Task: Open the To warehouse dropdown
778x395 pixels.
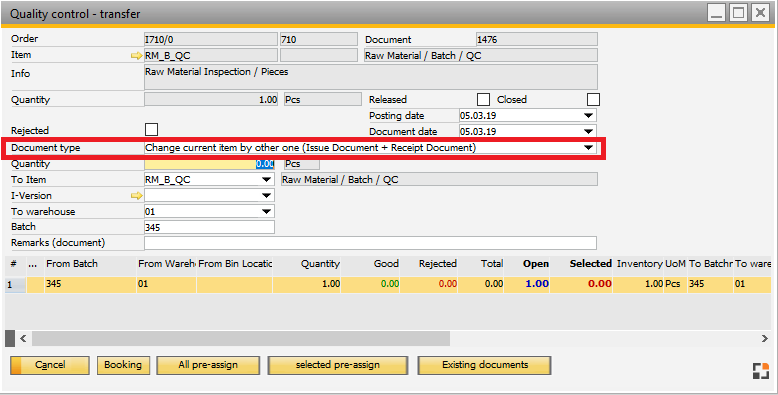Action: coord(266,211)
